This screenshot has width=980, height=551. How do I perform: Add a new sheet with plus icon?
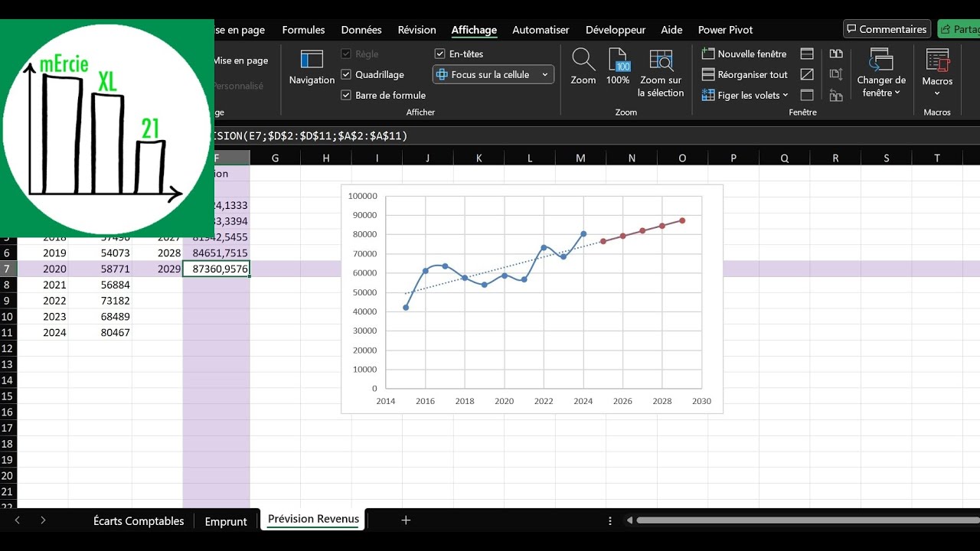pyautogui.click(x=406, y=520)
